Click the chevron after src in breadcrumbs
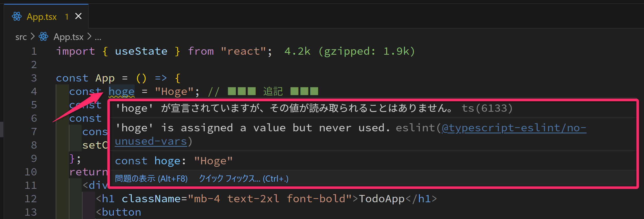 tap(32, 36)
